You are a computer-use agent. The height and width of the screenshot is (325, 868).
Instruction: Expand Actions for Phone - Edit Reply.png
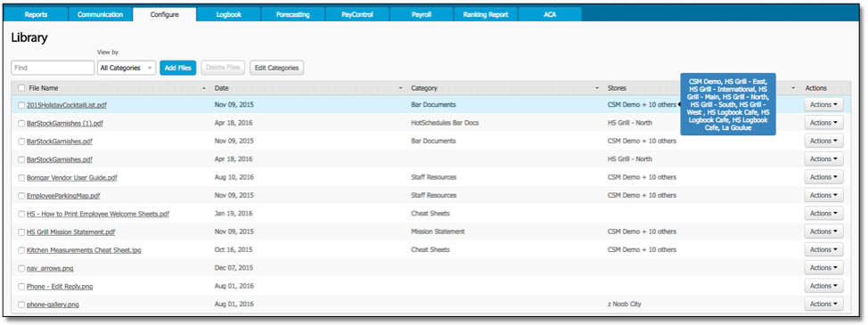tap(823, 287)
